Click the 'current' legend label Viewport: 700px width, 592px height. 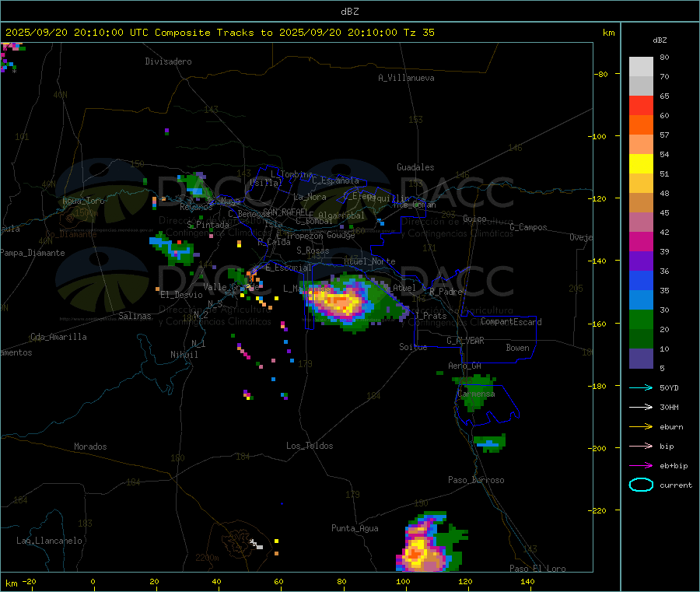[676, 485]
